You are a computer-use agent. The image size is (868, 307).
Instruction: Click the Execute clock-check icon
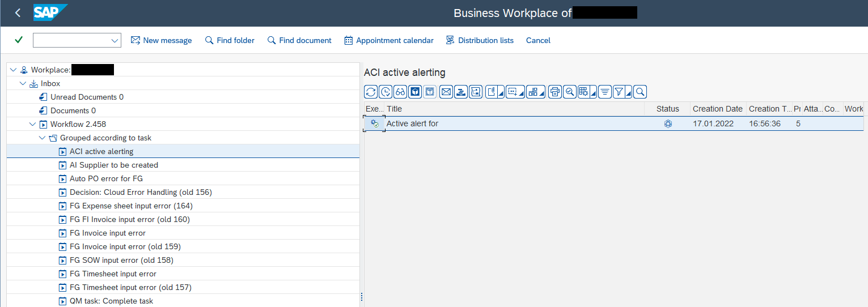[x=386, y=92]
